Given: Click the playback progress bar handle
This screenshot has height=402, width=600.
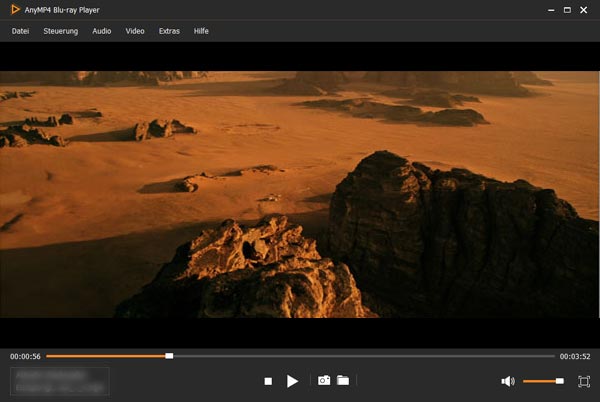Looking at the screenshot, I should click(x=169, y=356).
